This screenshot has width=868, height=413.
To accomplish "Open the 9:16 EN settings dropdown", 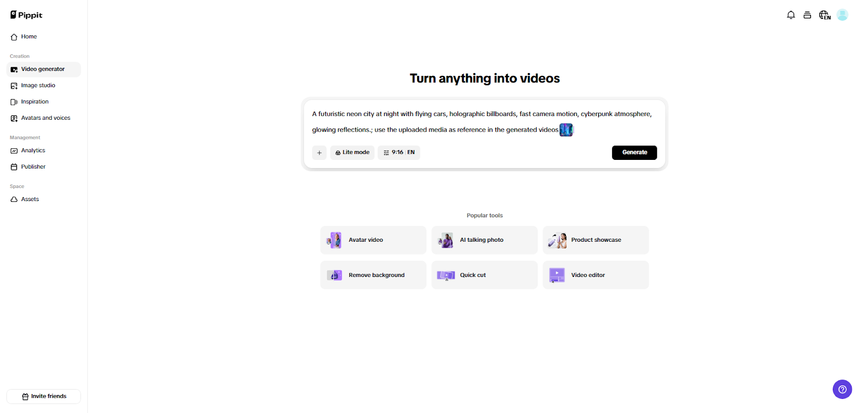I will click(x=399, y=153).
